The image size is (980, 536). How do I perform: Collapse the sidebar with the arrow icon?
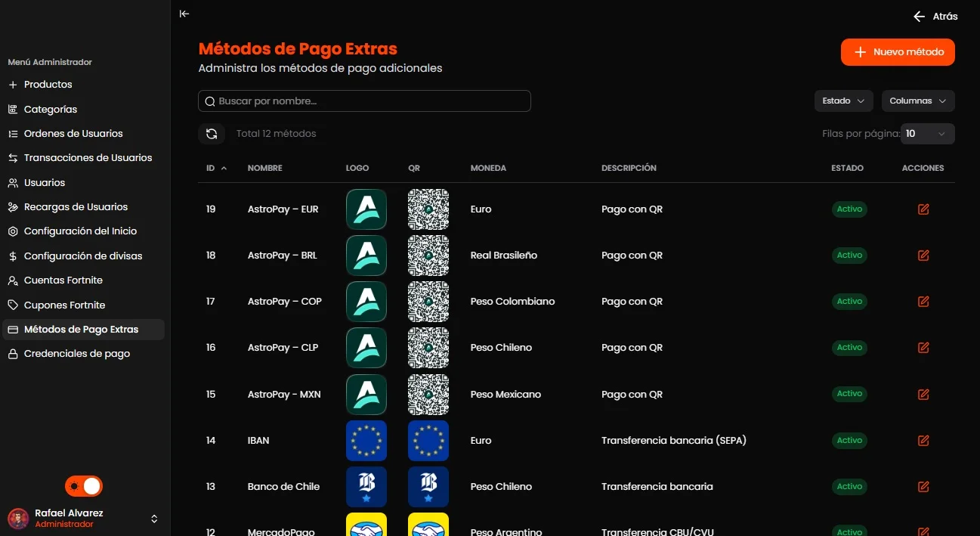pos(184,14)
